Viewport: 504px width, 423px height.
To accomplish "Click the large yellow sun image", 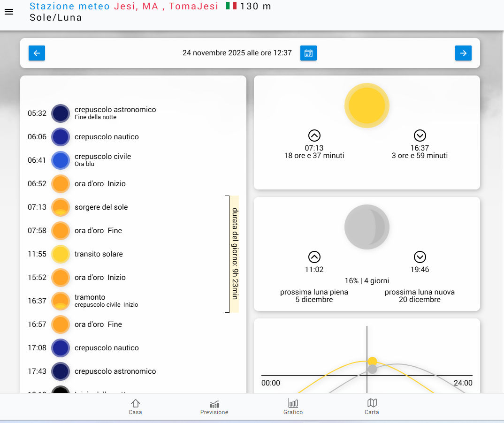I will coord(367,106).
